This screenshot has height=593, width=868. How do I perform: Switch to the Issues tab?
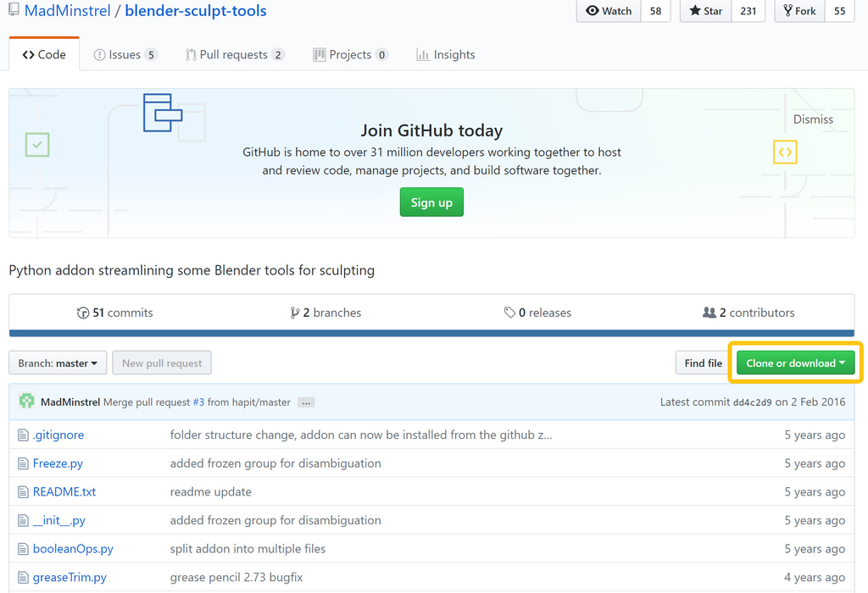click(x=125, y=54)
